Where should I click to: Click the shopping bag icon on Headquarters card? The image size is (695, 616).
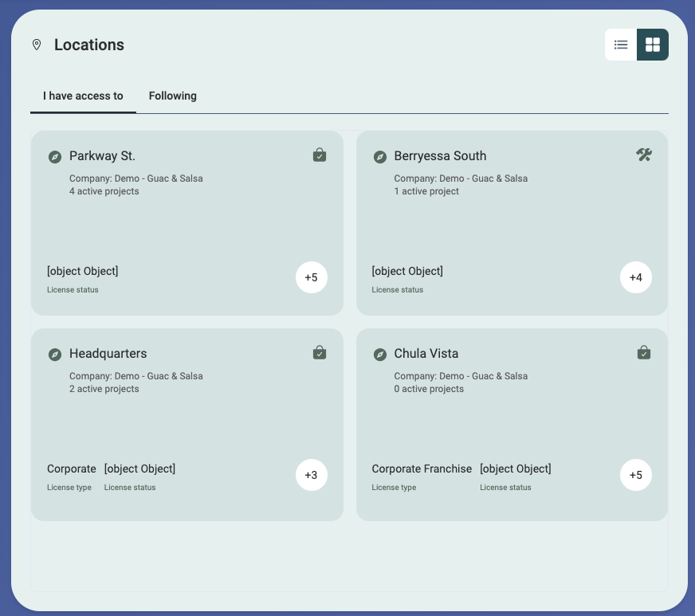[320, 352]
